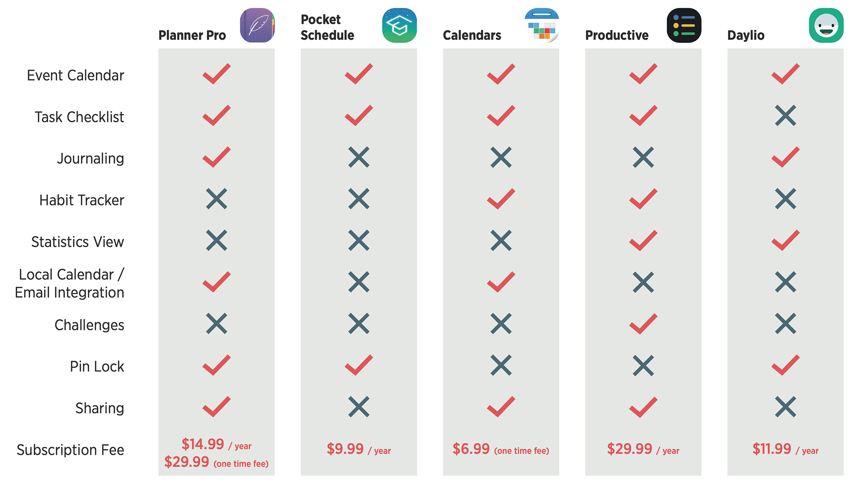
Task: Click Daylio's Statistics View checkmark
Action: pyautogui.click(x=786, y=240)
